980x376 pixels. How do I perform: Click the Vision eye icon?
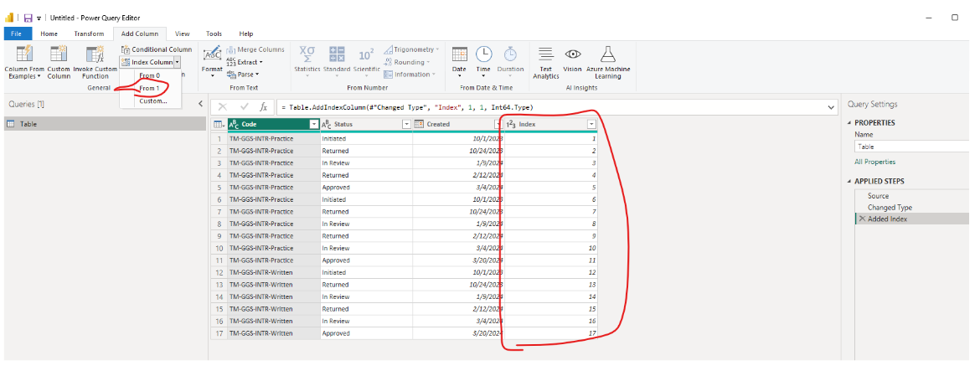coord(572,54)
